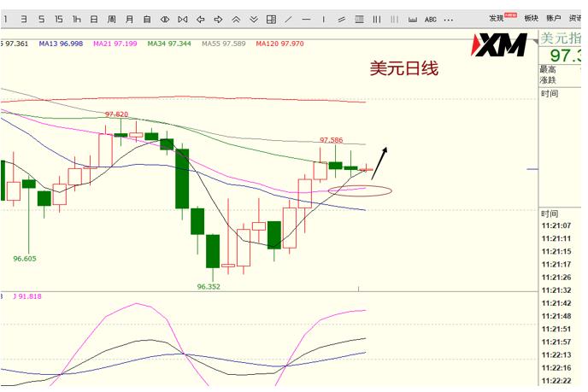Click the 11:21:07 time entry
Image resolution: width=588 pixels, height=392 pixels.
coord(556,225)
